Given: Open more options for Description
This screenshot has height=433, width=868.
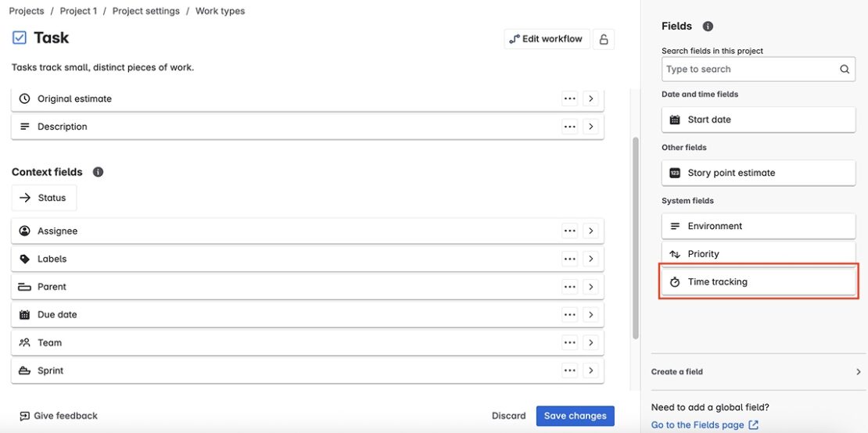Looking at the screenshot, I should coord(569,127).
